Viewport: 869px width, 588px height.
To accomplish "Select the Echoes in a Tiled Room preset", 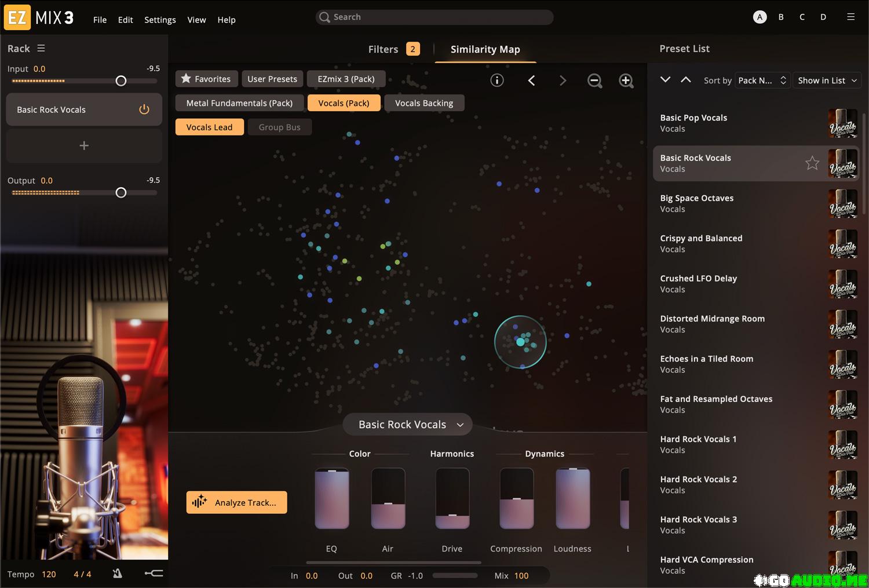I will [755, 364].
